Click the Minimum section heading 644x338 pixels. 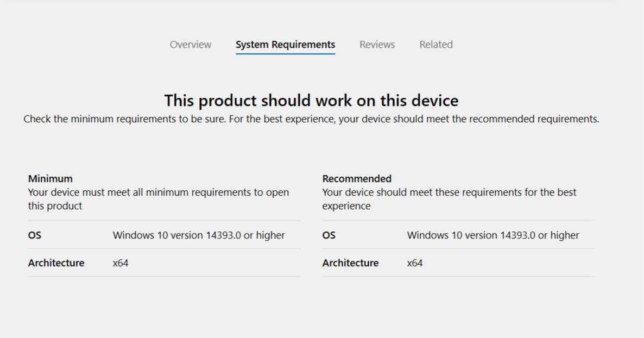pos(50,178)
